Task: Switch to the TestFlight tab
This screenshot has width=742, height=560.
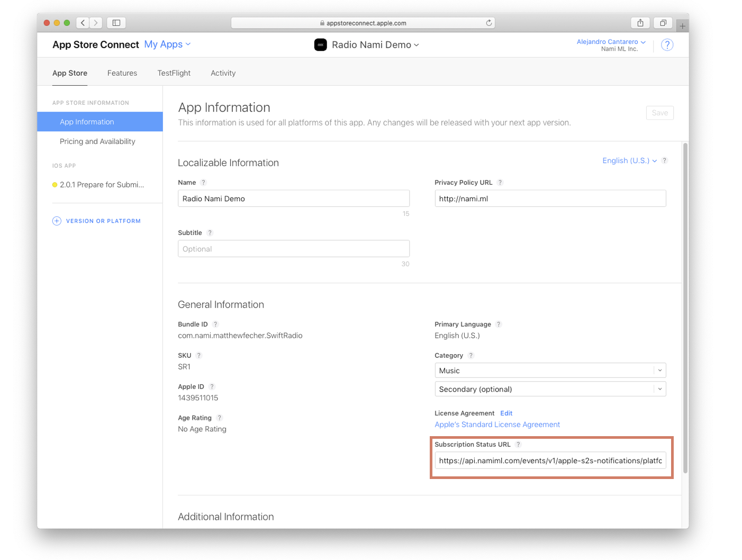Action: 174,73
